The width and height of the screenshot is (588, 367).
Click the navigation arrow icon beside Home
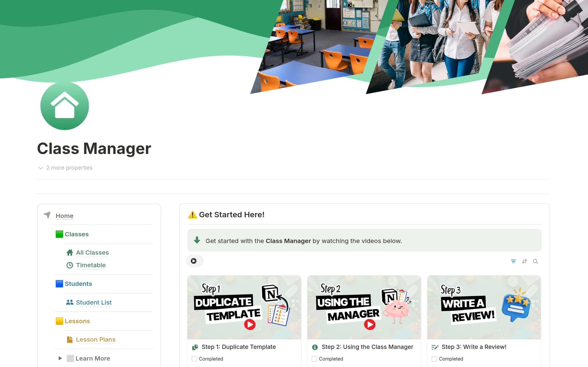[47, 215]
